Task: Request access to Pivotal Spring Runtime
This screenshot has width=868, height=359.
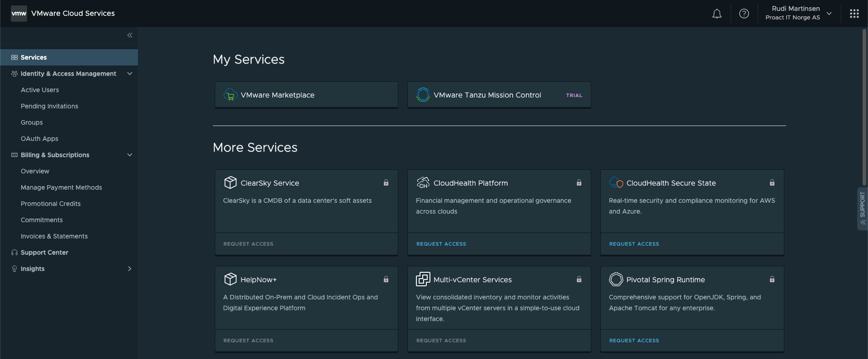Action: [x=634, y=340]
